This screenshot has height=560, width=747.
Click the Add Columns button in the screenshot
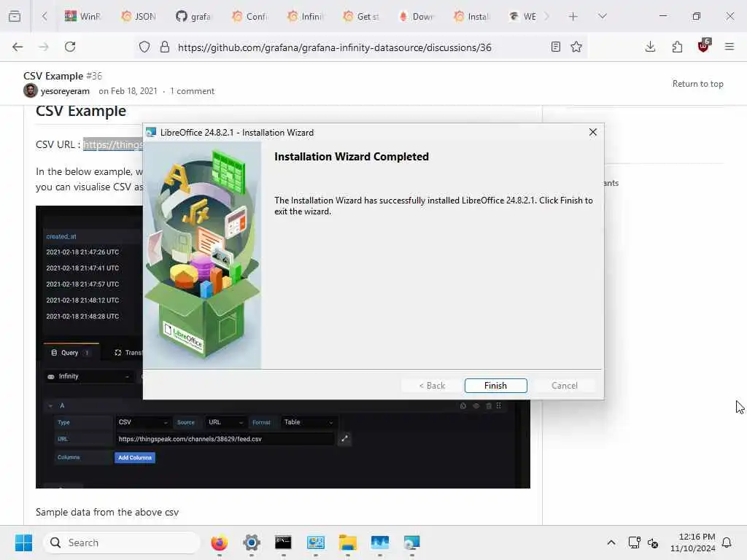click(x=135, y=458)
